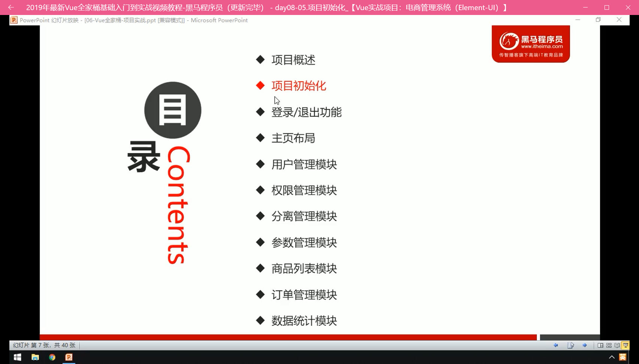Open File Explorer from the taskbar
639x364 pixels.
(x=35, y=357)
